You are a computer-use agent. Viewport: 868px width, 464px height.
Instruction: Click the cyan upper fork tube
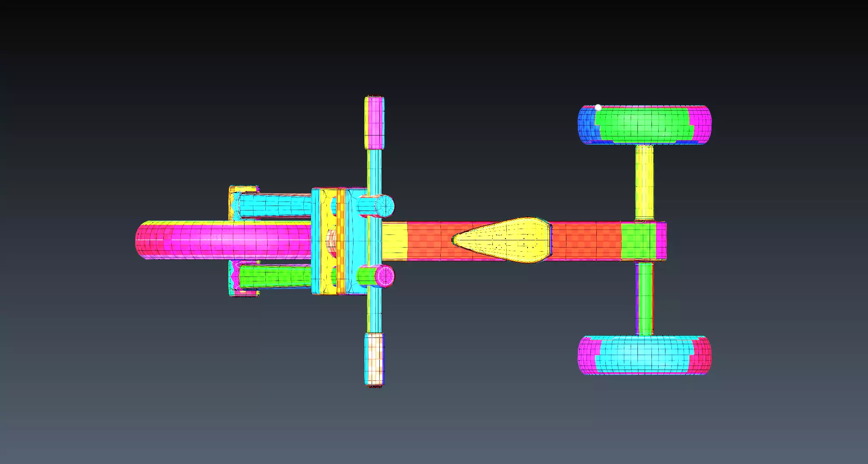click(x=275, y=206)
